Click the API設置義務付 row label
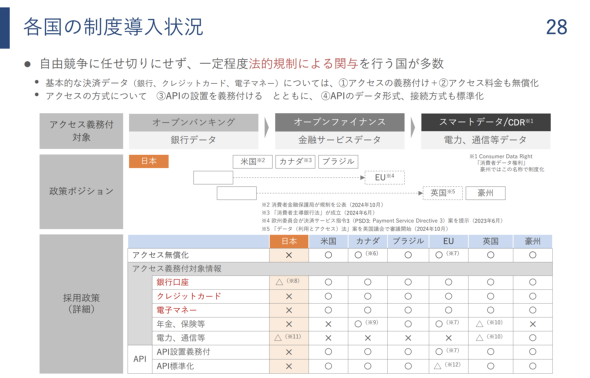 tap(183, 352)
